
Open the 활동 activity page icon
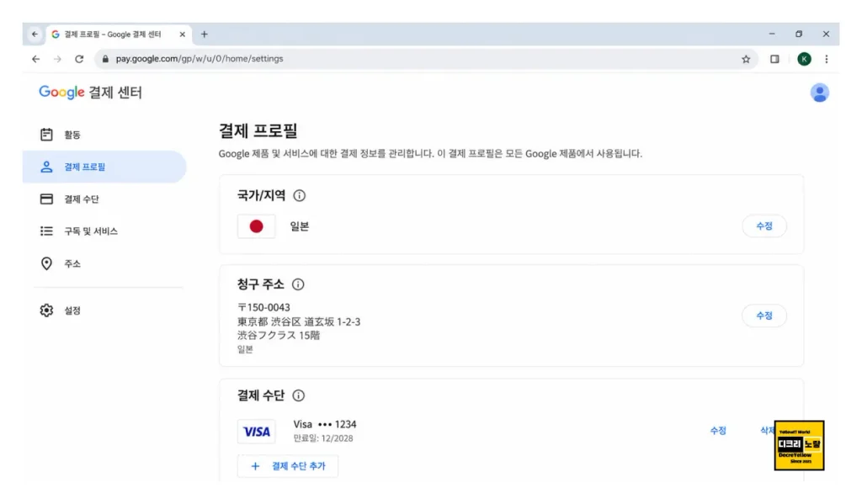[47, 135]
